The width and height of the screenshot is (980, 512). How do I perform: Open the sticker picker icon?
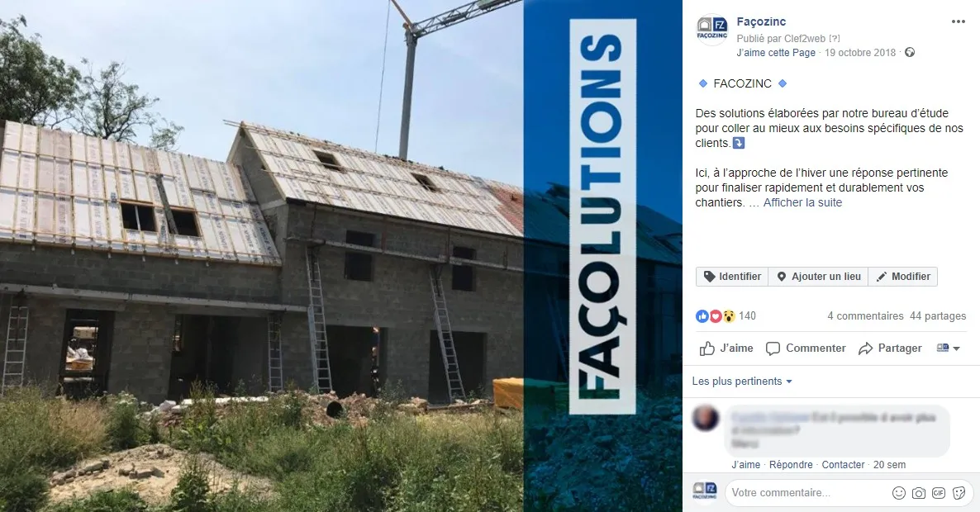[x=959, y=493]
